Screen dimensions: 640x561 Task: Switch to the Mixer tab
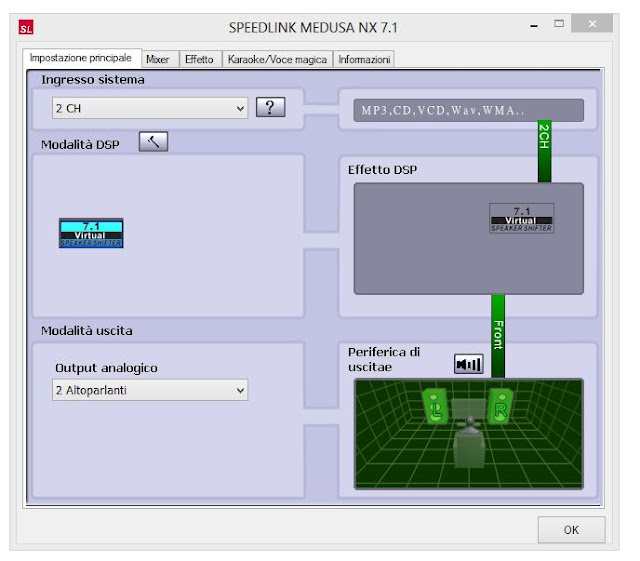pyautogui.click(x=160, y=59)
